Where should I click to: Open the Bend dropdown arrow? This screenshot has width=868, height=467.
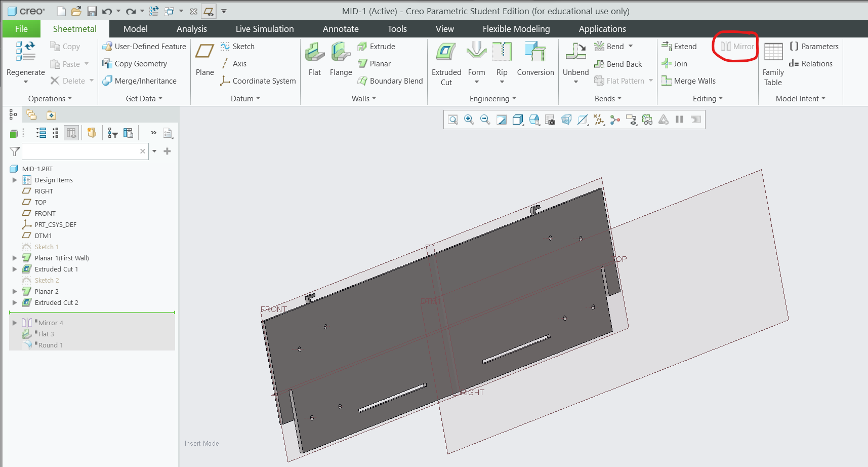coord(631,46)
